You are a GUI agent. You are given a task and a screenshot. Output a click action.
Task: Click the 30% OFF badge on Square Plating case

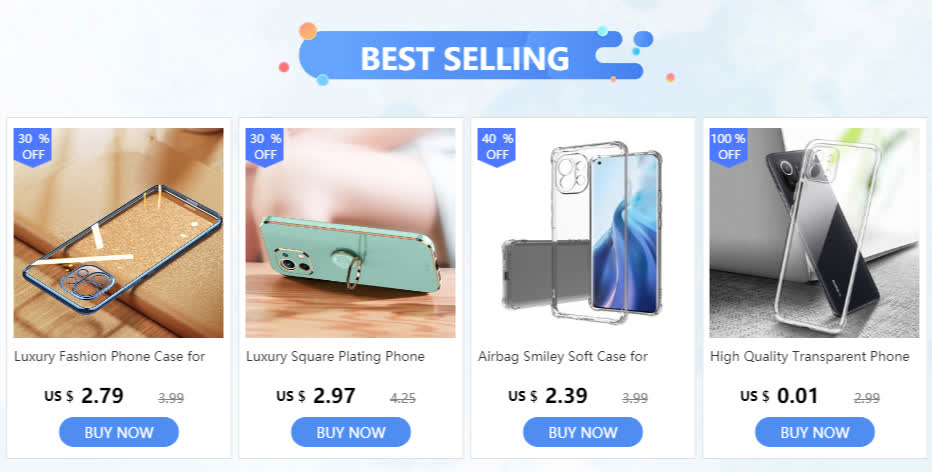point(265,147)
